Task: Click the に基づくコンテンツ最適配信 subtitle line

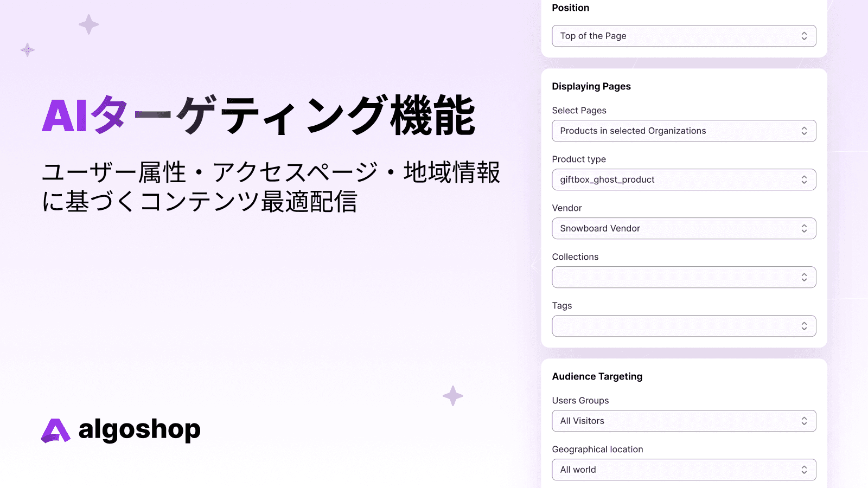Action: pyautogui.click(x=200, y=202)
